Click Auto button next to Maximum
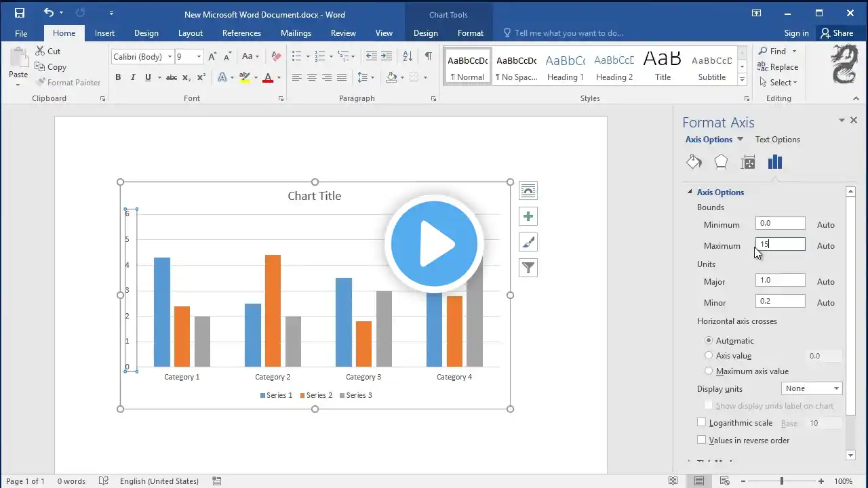 pyautogui.click(x=825, y=246)
